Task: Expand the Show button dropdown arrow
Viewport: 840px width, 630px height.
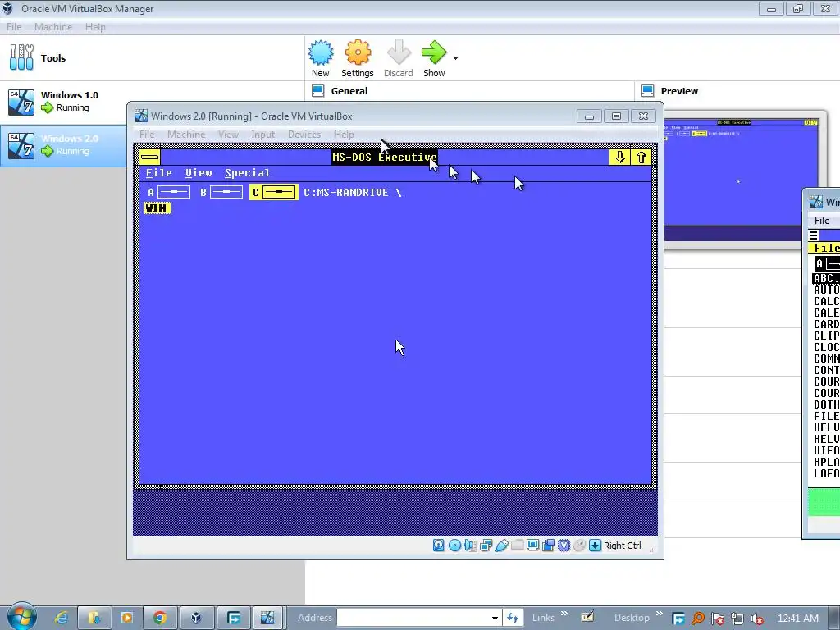Action: click(x=455, y=58)
